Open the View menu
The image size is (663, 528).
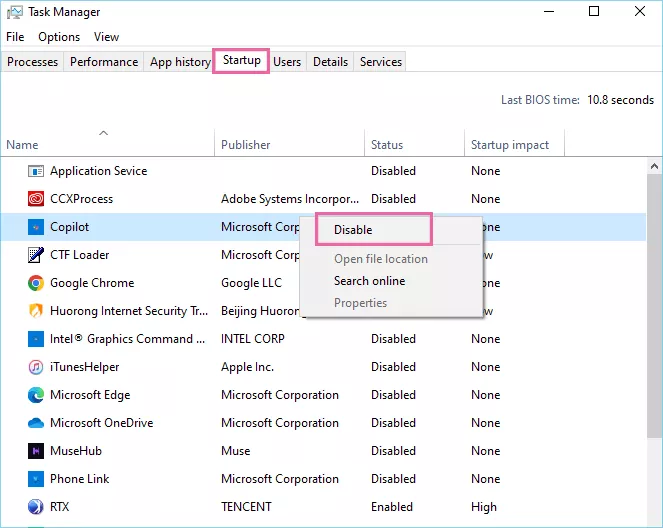107,37
